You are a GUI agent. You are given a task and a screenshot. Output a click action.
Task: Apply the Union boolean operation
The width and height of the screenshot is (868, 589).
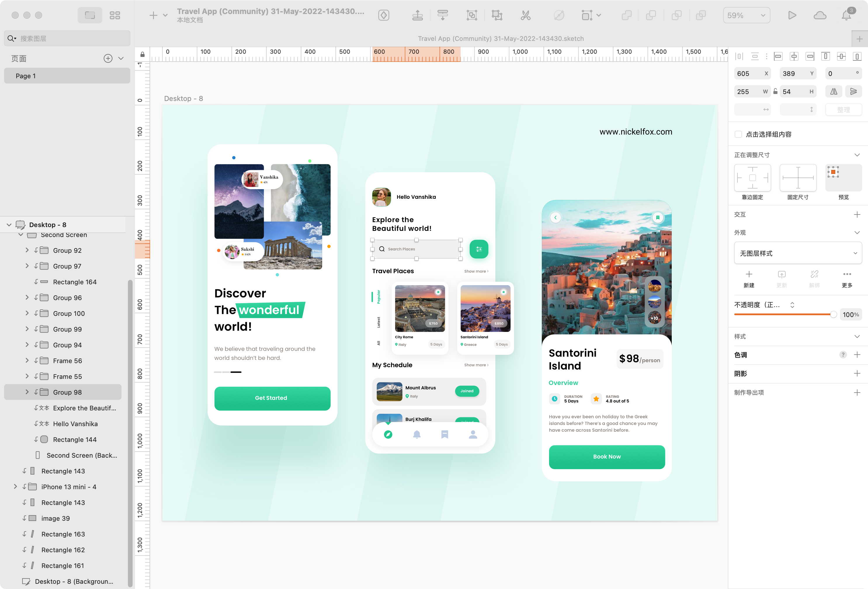(x=627, y=15)
